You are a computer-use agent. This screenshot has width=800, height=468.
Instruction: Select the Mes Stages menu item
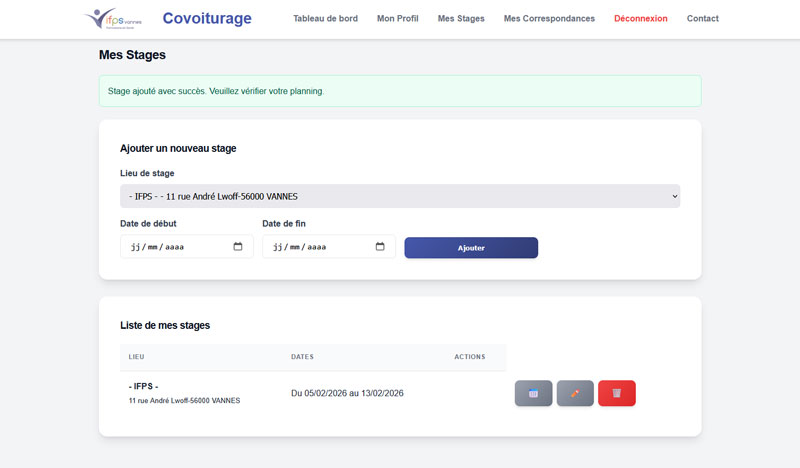[461, 19]
